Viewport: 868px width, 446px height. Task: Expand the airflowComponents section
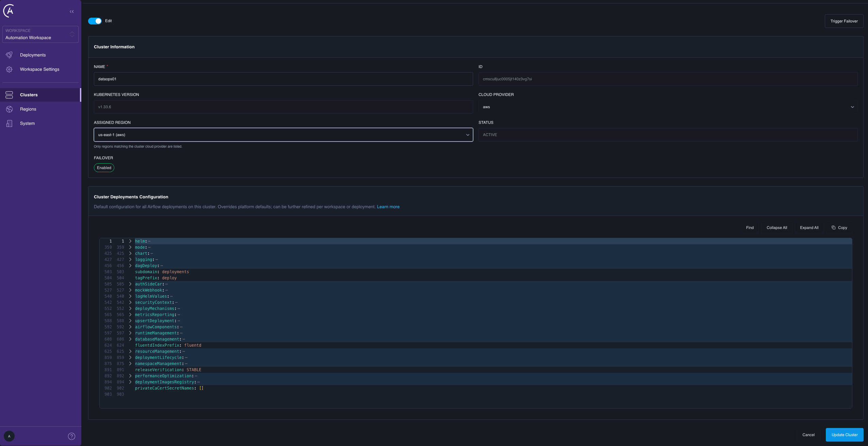tap(130, 327)
